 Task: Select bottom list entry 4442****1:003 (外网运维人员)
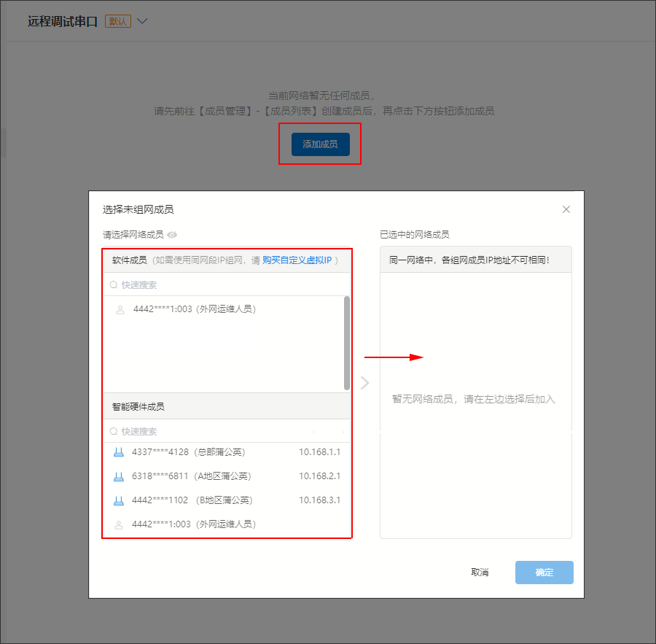coord(227,524)
